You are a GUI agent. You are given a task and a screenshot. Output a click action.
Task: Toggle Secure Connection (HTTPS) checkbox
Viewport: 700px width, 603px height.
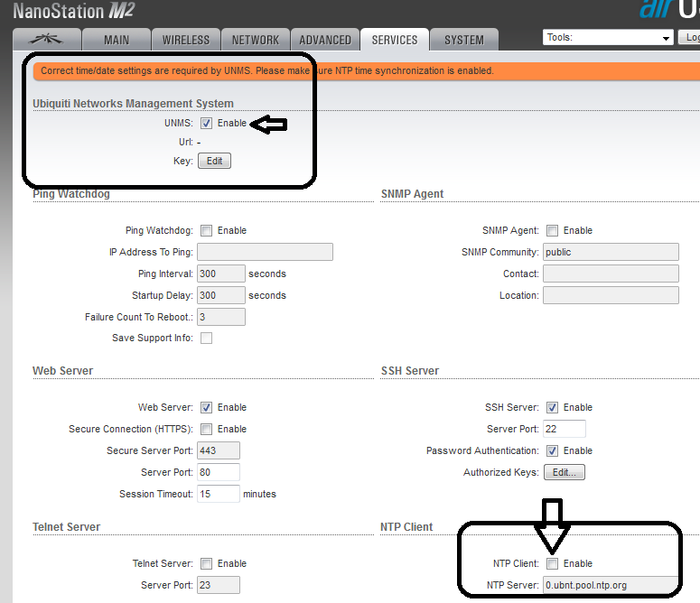pyautogui.click(x=207, y=429)
